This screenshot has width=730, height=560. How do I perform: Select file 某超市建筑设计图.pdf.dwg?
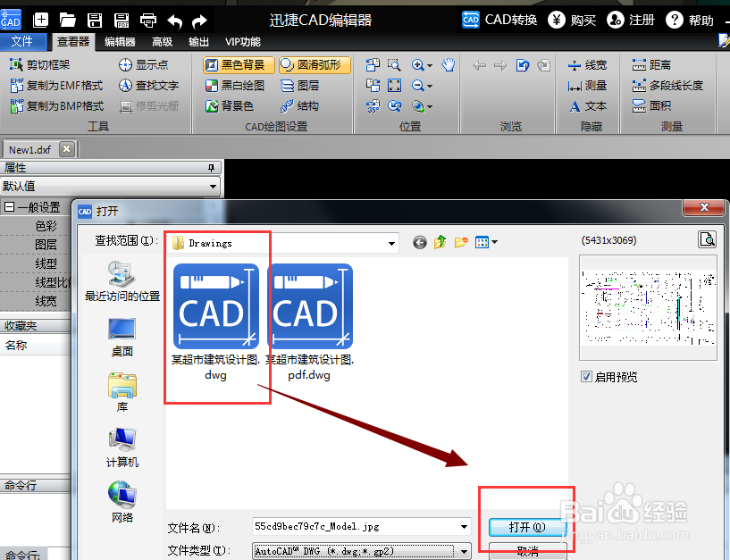click(x=310, y=322)
